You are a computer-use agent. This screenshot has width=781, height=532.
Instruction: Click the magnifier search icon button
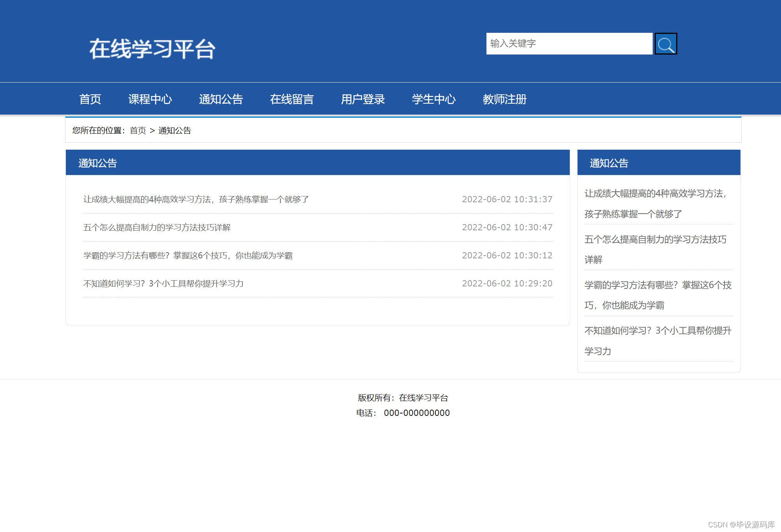tap(666, 44)
